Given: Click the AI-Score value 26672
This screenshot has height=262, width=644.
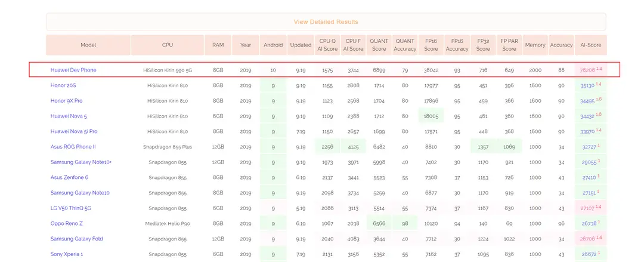Looking at the screenshot, I should pos(589,255).
